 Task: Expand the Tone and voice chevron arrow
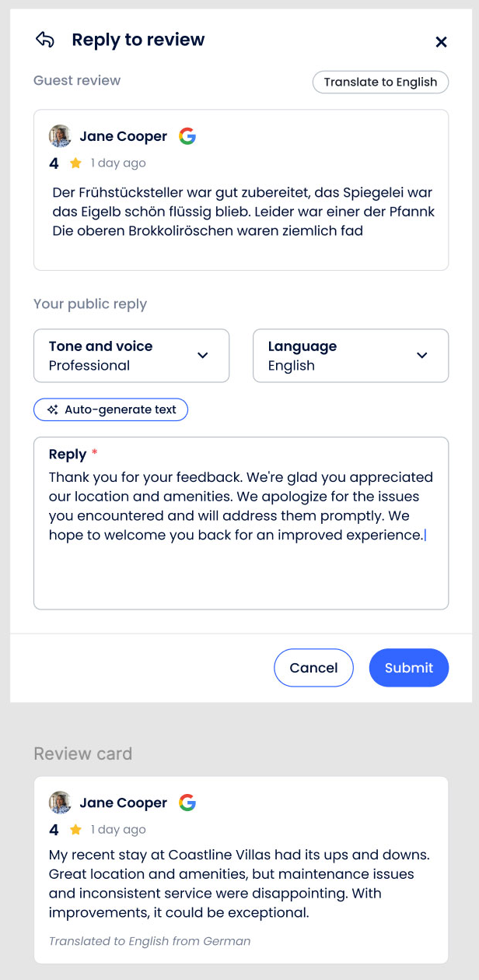203,356
